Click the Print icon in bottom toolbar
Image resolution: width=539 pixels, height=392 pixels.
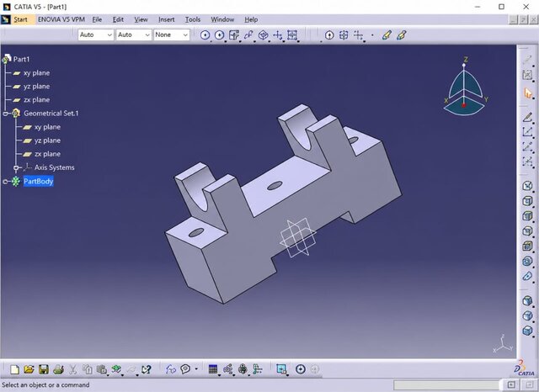[58, 369]
